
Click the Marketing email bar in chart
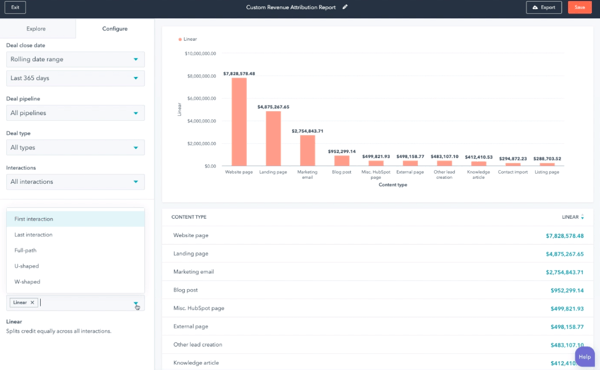coord(307,150)
